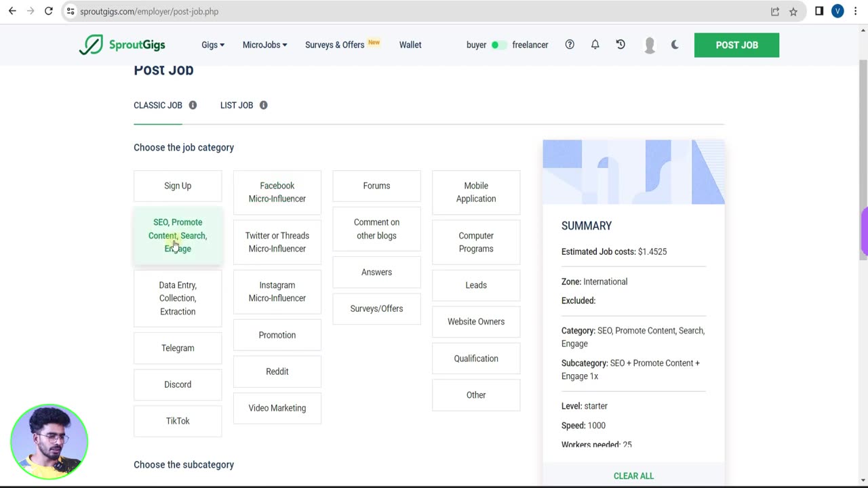Screen dimensions: 868x488
Task: Select Facebook Micro-Influencer category
Action: (x=277, y=192)
